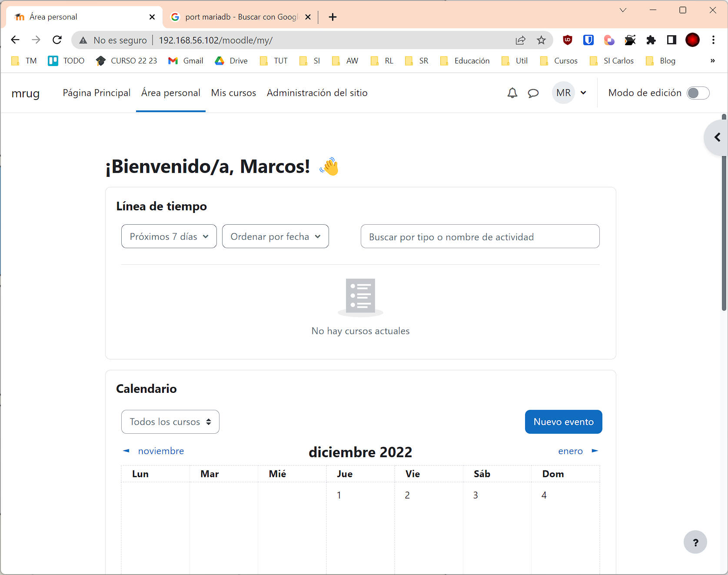Image resolution: width=728 pixels, height=575 pixels.
Task: Bookmark this page with the star icon
Action: click(x=541, y=40)
